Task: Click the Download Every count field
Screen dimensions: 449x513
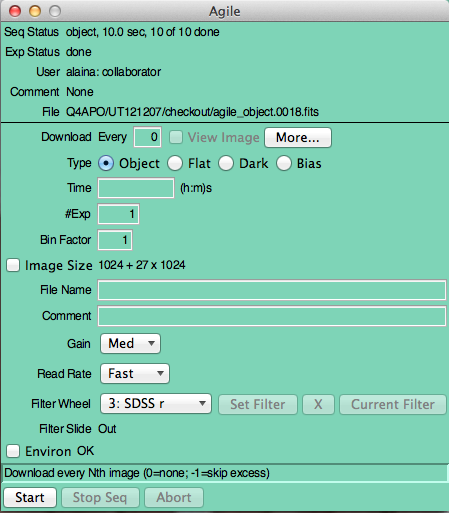Action: coord(148,137)
